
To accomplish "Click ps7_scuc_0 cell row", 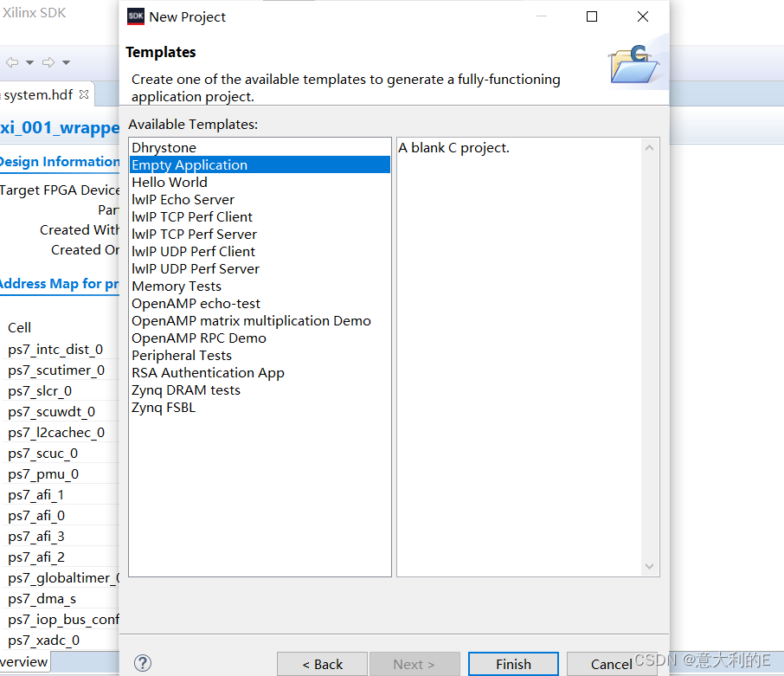I will 43,454.
